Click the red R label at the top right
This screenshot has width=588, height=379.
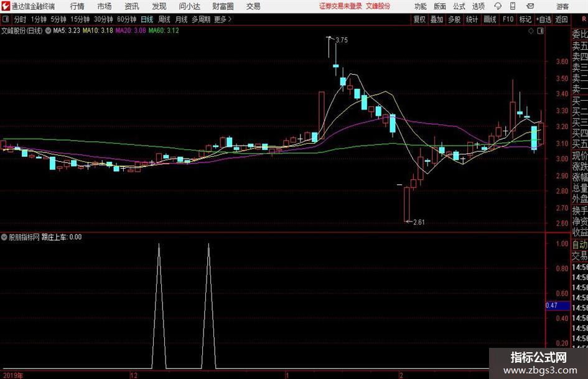coord(584,19)
